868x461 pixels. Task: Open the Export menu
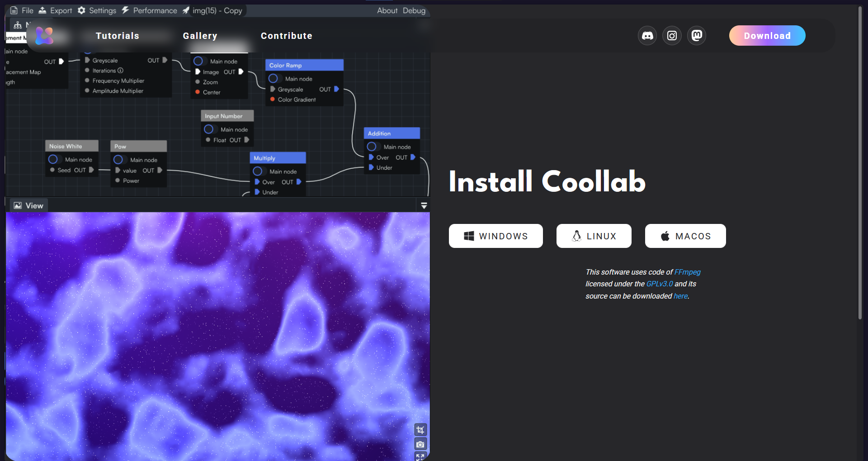(x=55, y=10)
